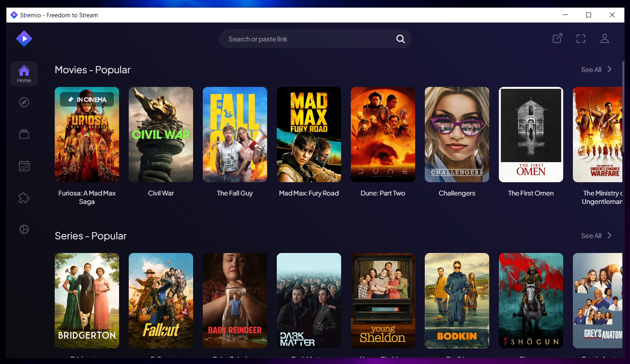Click the Civil War title text
Viewport: 630px width, 364px height.
[161, 193]
